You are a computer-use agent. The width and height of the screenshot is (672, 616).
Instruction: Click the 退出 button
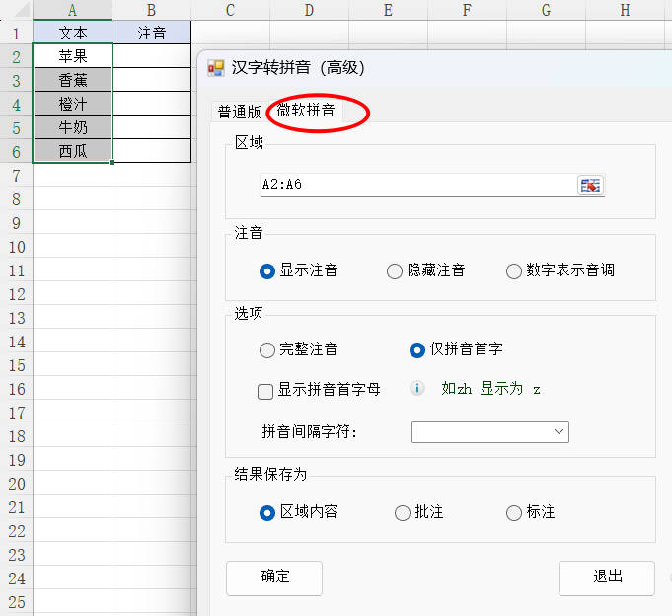tap(607, 577)
